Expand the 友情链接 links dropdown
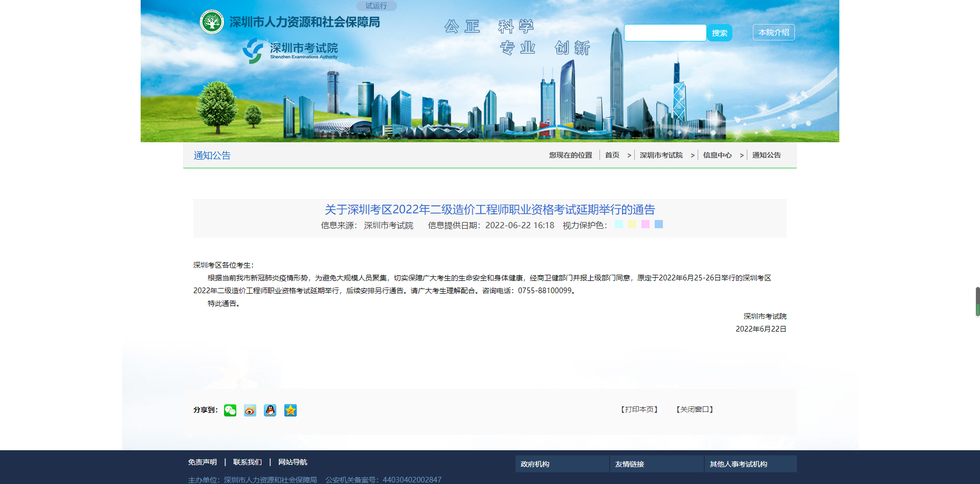980x484 pixels. [x=656, y=464]
